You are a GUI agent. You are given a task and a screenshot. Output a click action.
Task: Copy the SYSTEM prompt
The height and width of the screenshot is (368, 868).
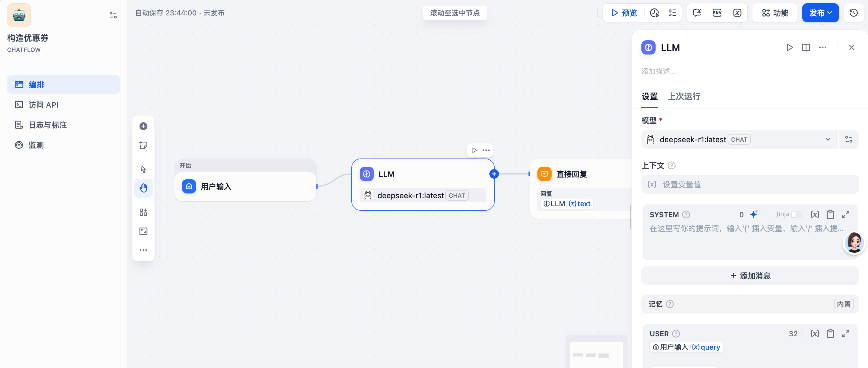coord(830,214)
